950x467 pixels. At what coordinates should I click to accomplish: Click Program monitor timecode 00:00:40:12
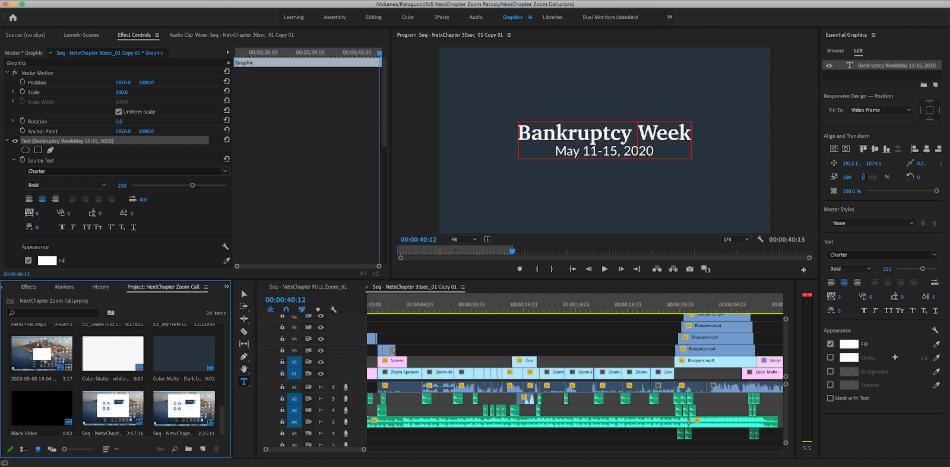click(x=418, y=239)
